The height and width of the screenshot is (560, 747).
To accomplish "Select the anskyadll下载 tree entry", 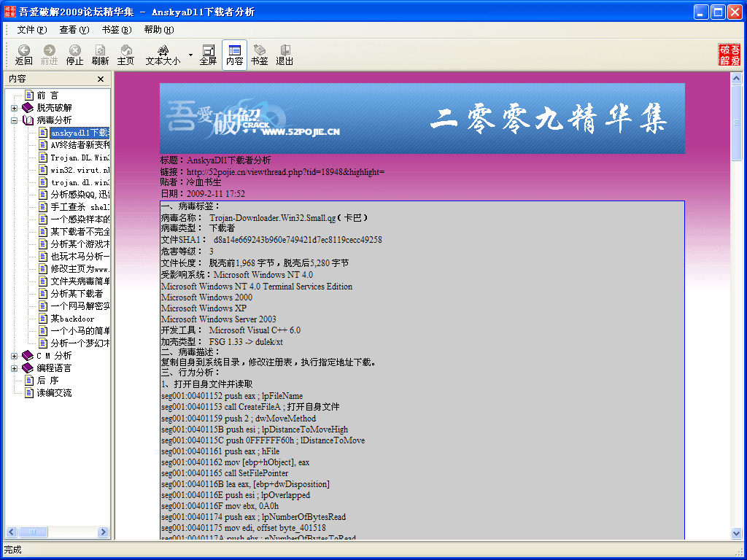I will click(80, 133).
